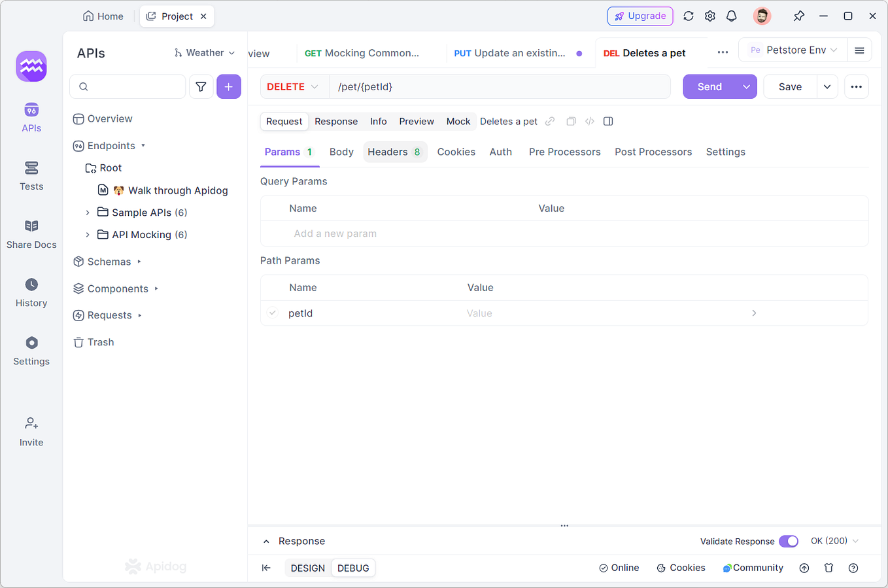Click the Share Docs sidebar icon
This screenshot has width=888, height=588.
[x=31, y=233]
